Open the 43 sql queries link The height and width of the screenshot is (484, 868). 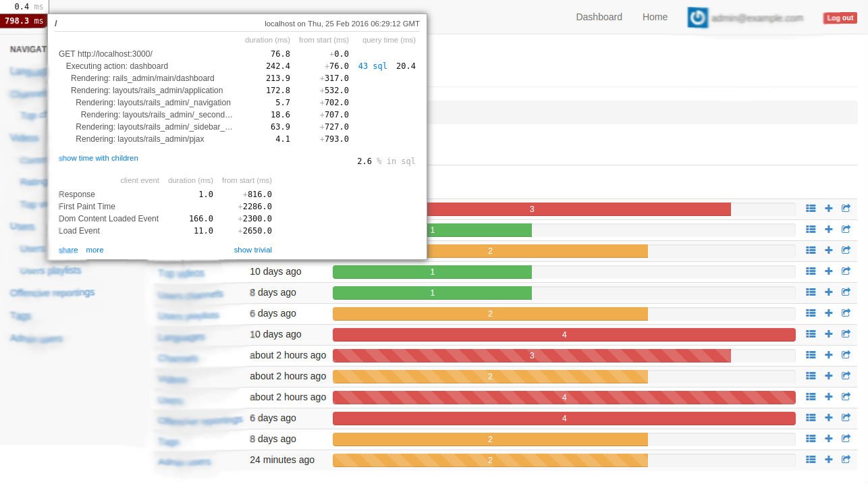pos(372,65)
